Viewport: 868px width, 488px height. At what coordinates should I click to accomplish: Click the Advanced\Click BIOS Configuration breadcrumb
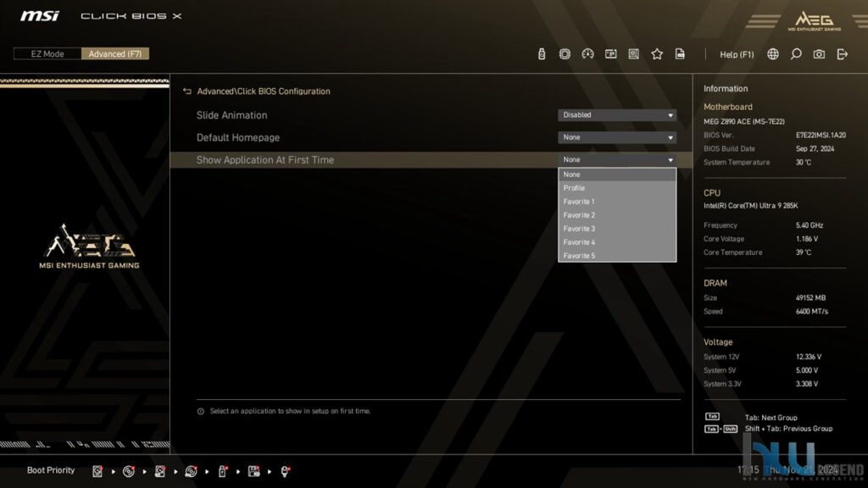(x=264, y=91)
